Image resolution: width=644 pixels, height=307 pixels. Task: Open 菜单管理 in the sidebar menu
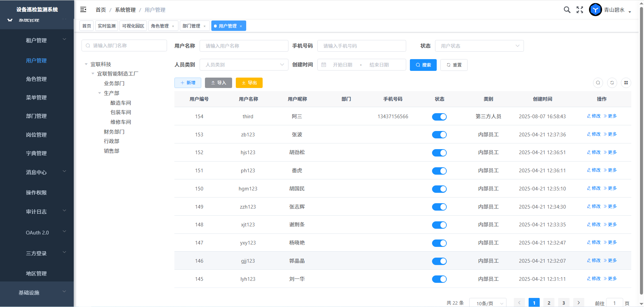pos(36,98)
